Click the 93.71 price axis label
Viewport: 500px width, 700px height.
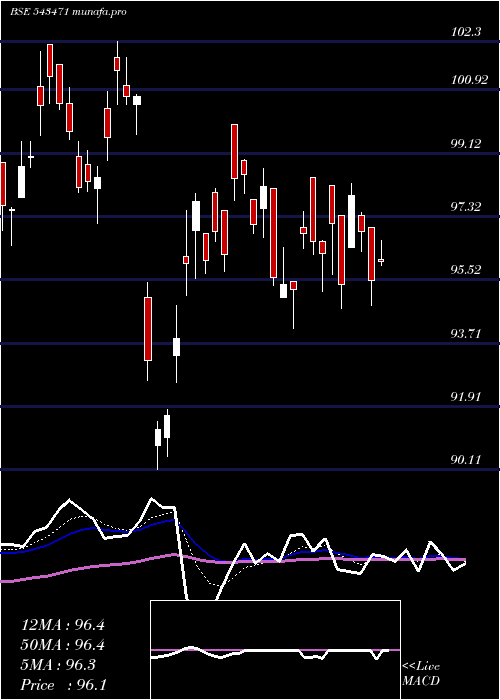click(466, 333)
